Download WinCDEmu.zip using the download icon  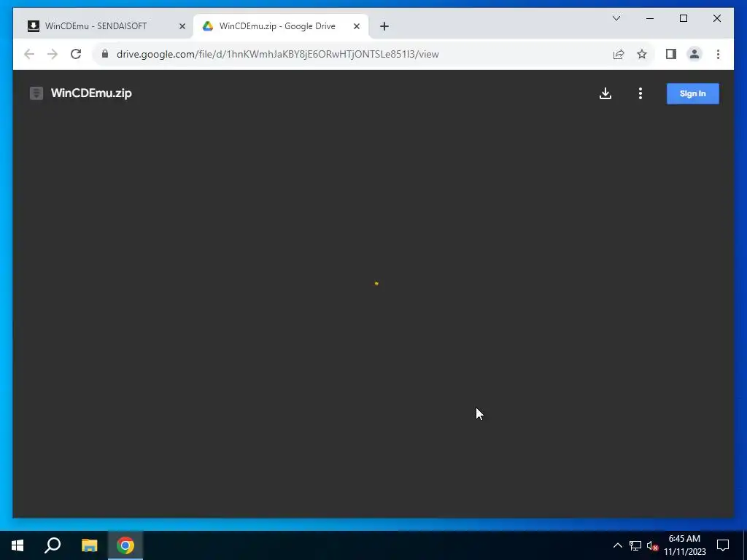click(x=605, y=93)
